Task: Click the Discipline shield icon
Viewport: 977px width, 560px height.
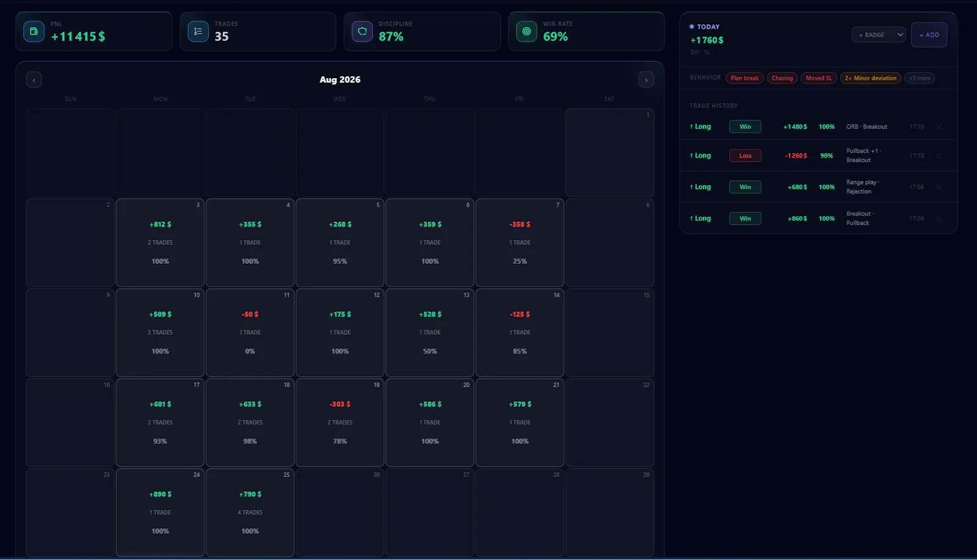Action: [x=362, y=31]
